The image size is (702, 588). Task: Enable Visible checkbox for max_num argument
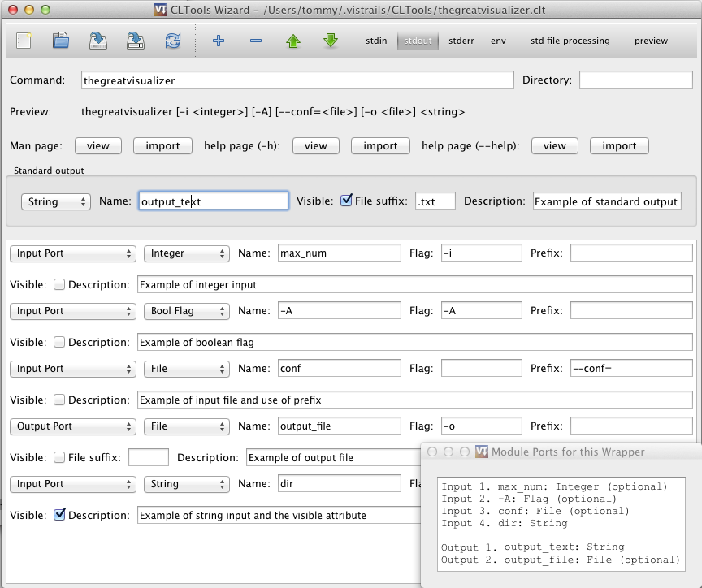[60, 285]
